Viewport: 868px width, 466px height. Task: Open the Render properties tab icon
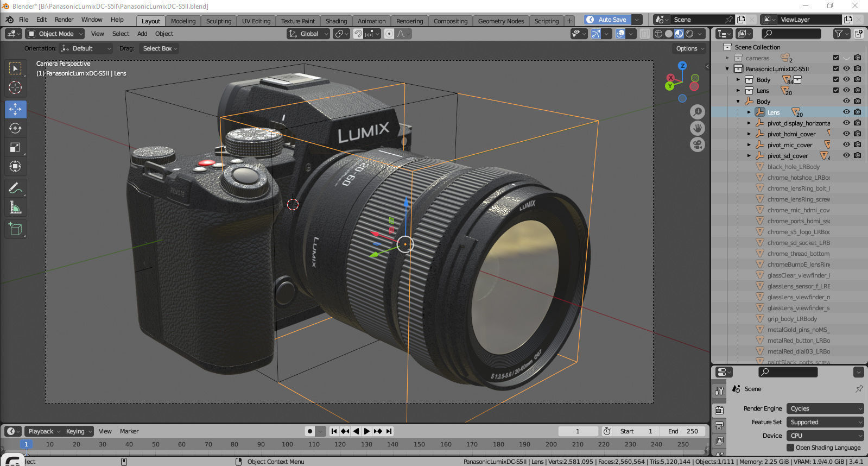pos(719,410)
